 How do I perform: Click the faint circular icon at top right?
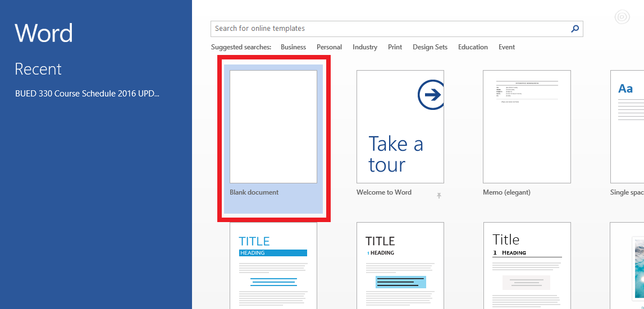tap(622, 17)
